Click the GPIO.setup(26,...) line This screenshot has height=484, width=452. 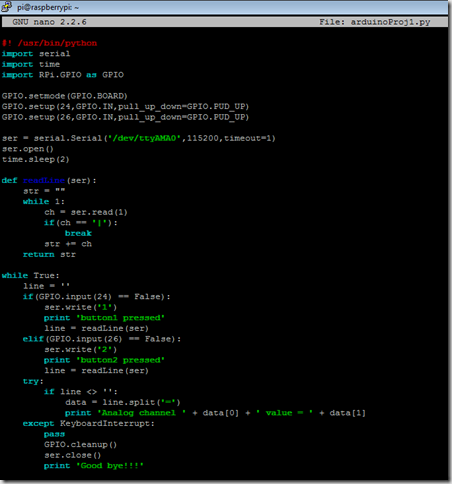click(125, 117)
